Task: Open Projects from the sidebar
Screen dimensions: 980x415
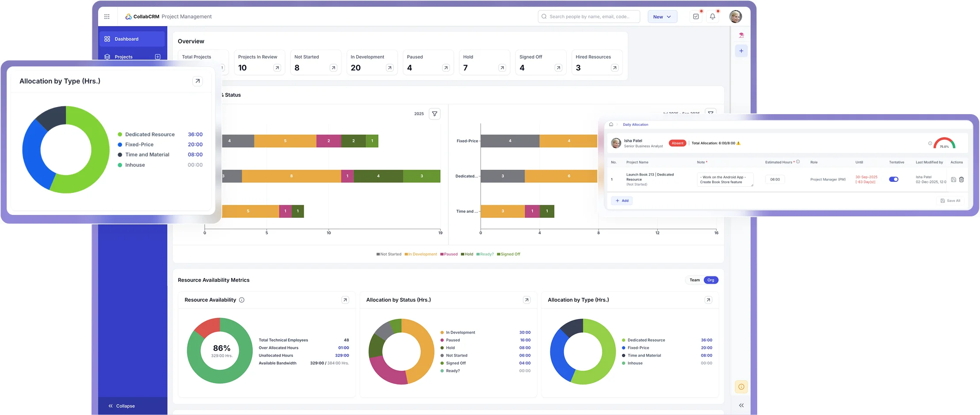Action: coord(123,57)
